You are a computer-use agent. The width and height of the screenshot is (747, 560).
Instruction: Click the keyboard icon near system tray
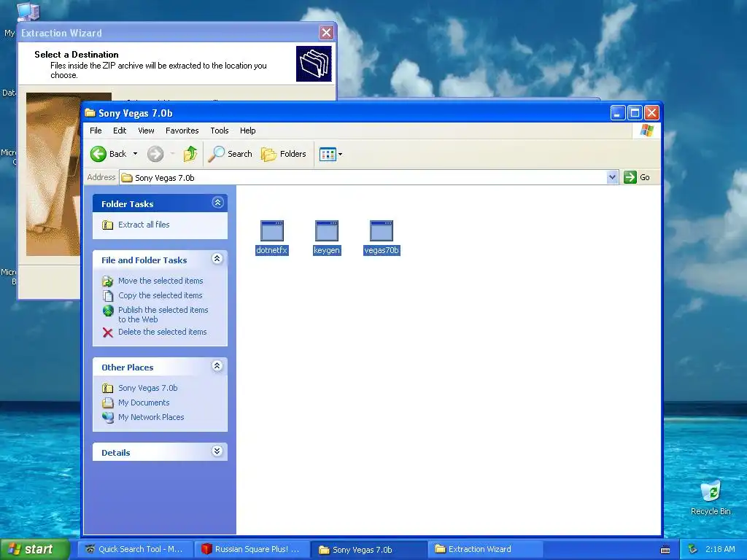point(665,550)
